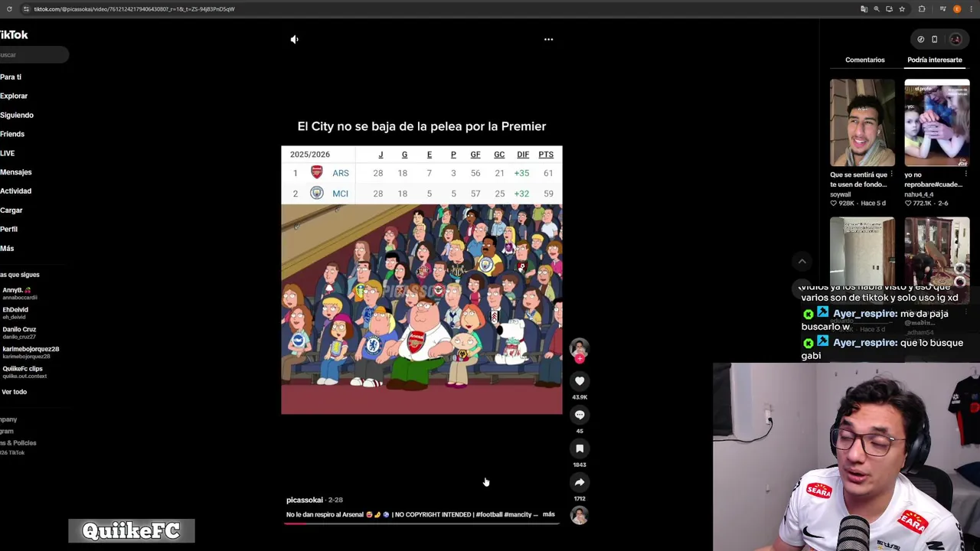Open Mensajes in sidebar
This screenshot has width=980, height=551.
click(x=16, y=172)
